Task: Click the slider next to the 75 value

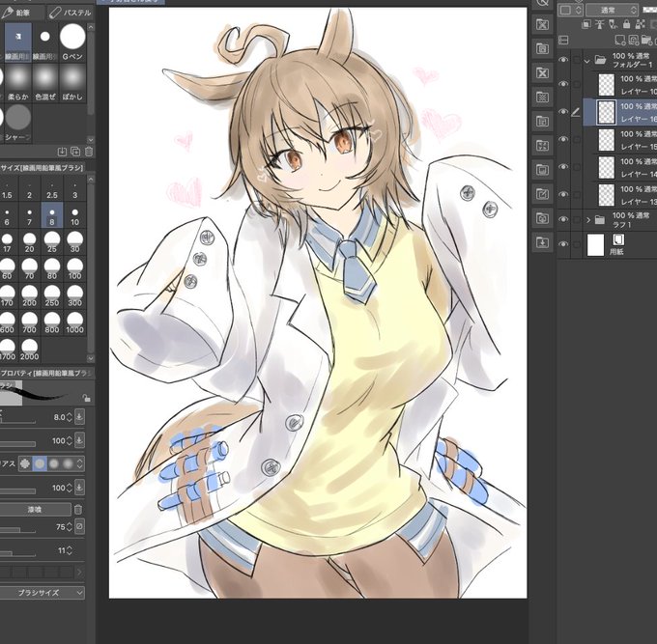Action: click(x=17, y=530)
